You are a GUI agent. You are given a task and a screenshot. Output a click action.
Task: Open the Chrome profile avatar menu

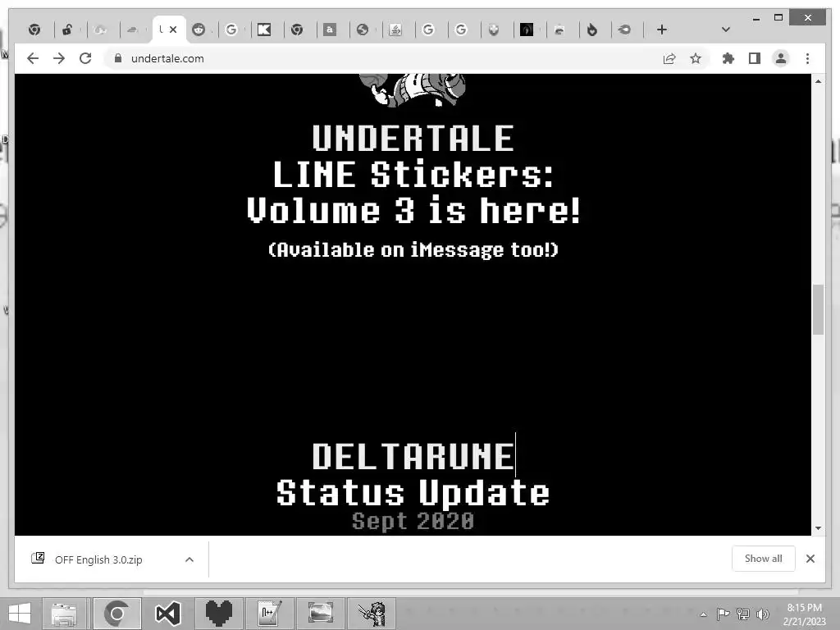781,58
